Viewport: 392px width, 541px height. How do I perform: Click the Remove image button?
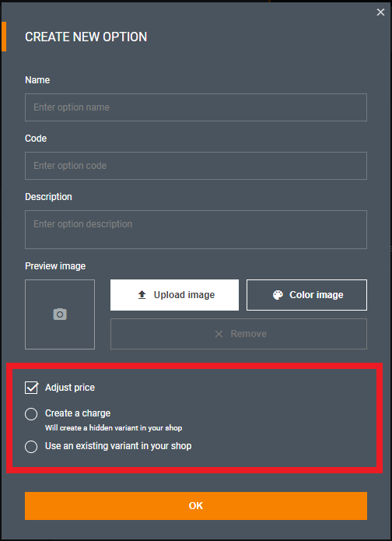click(239, 334)
